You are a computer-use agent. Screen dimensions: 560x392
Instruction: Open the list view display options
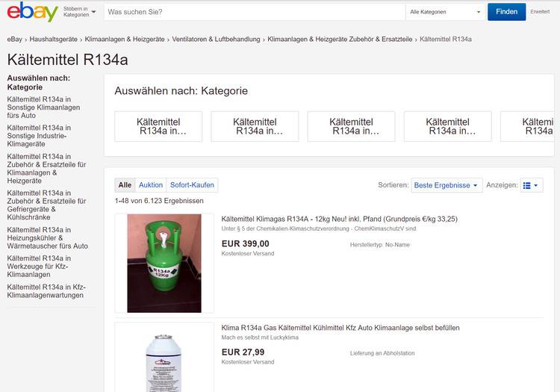point(531,185)
